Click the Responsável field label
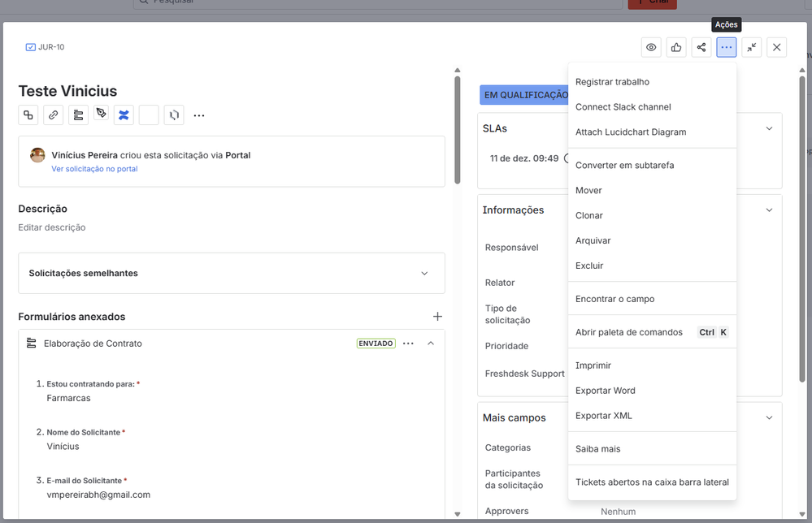The image size is (812, 523). [511, 247]
